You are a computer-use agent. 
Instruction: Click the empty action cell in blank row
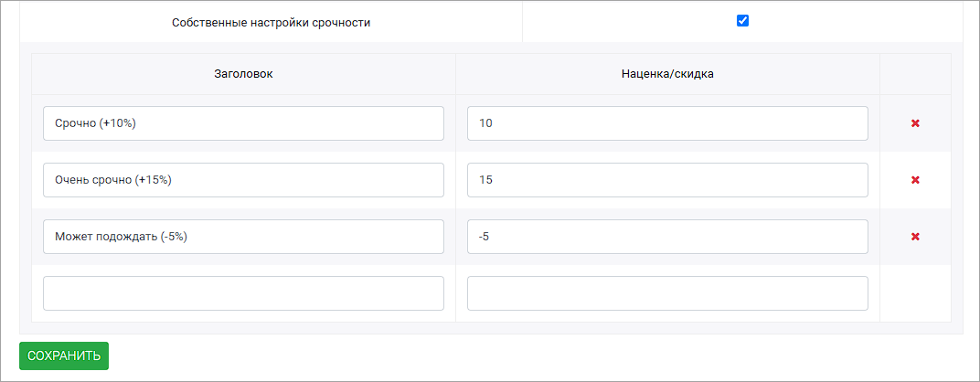[916, 293]
